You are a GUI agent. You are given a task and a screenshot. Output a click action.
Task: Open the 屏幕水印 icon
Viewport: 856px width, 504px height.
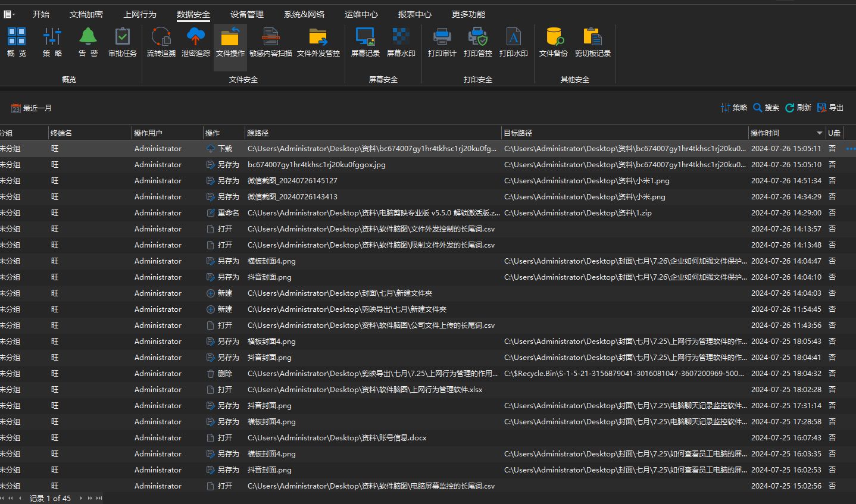click(x=401, y=42)
